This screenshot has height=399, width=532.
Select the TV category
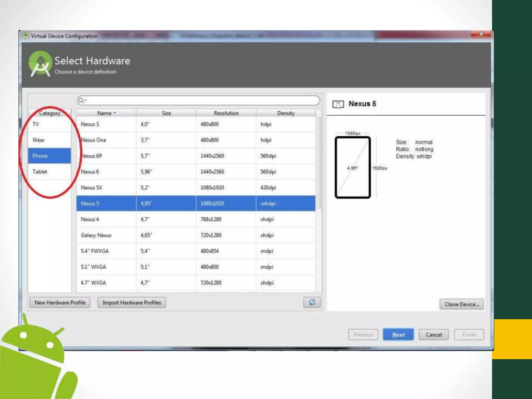[49, 124]
